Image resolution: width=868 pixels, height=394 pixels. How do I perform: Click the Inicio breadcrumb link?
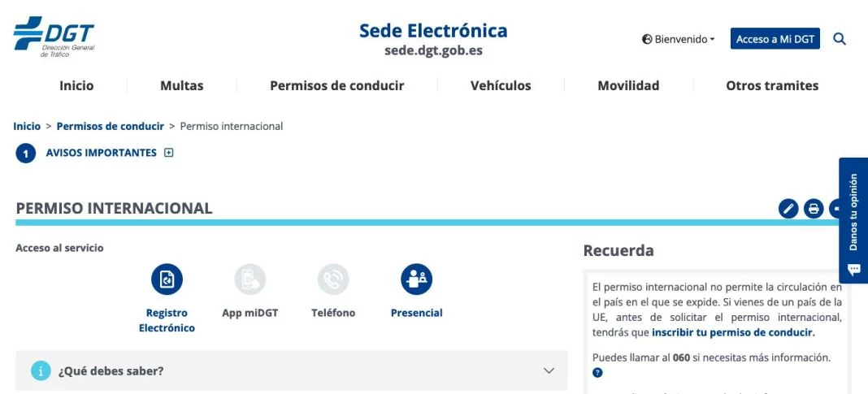pyautogui.click(x=27, y=126)
